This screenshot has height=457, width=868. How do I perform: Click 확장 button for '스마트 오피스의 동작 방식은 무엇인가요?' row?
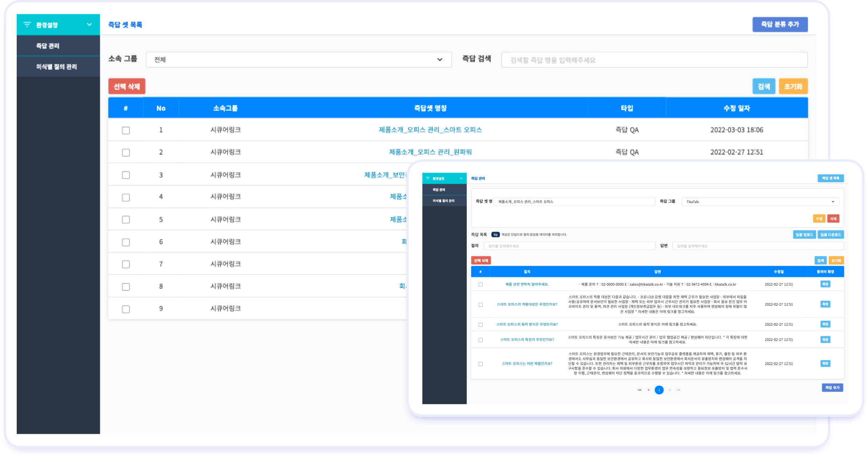tap(825, 324)
